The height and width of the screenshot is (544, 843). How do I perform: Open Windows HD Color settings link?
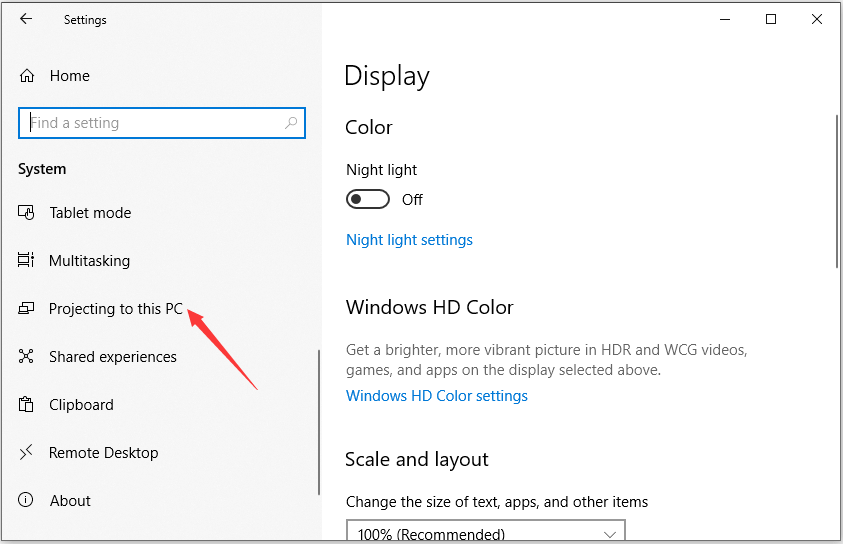(437, 396)
